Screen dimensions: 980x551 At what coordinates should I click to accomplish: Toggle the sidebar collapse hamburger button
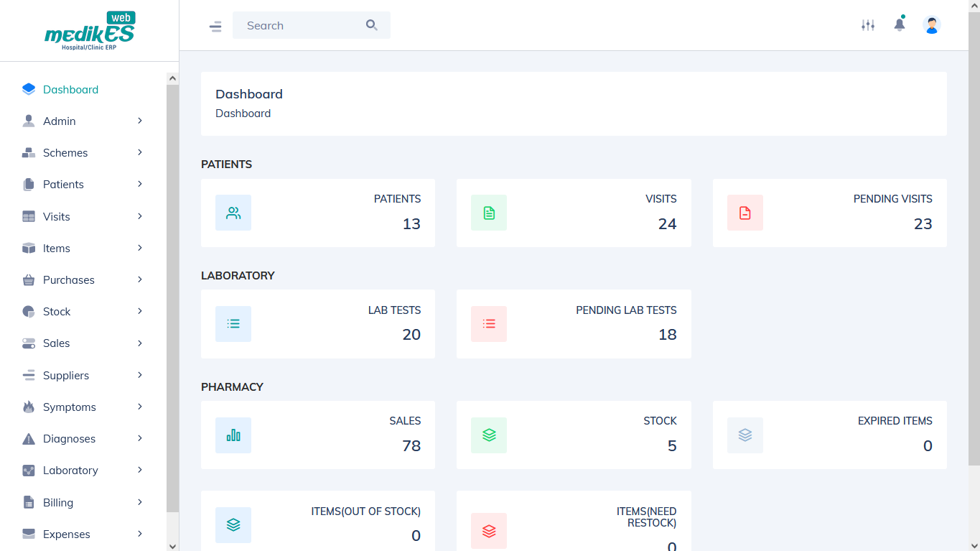[x=215, y=27]
